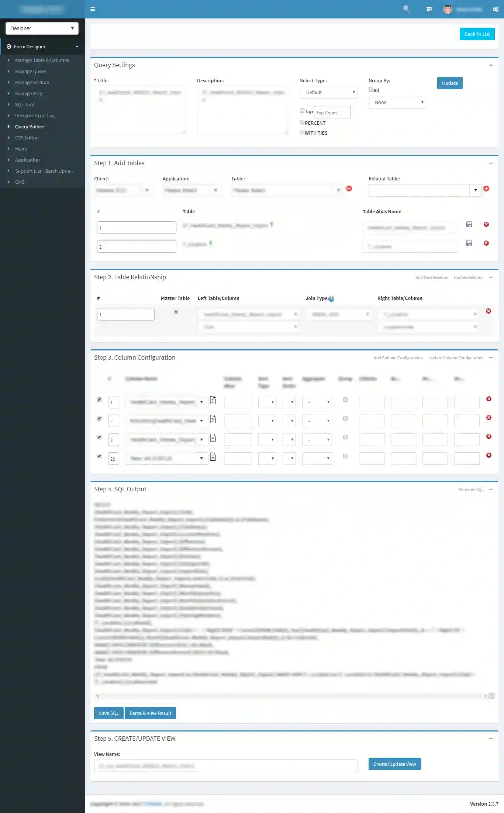Select the Master Table radio button
The width and height of the screenshot is (504, 813).
176,312
